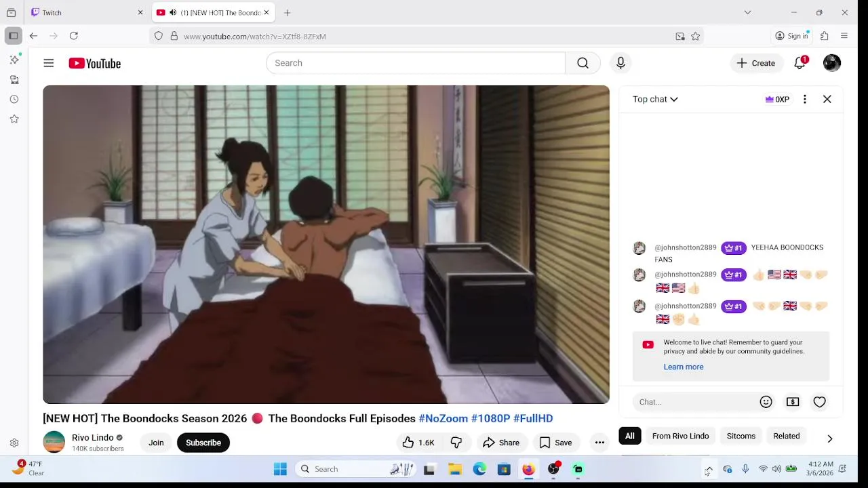
Task: Send a heart reaction in chat
Action: click(x=820, y=402)
